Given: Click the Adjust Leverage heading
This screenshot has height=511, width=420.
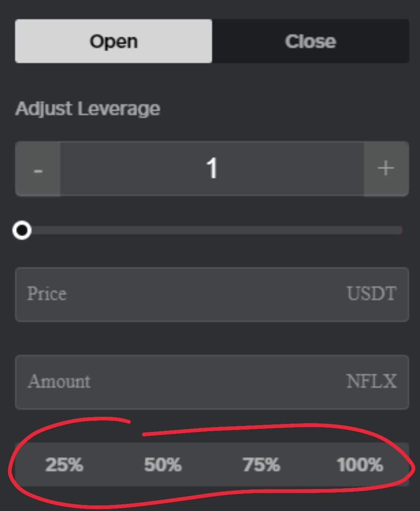Looking at the screenshot, I should [x=88, y=109].
